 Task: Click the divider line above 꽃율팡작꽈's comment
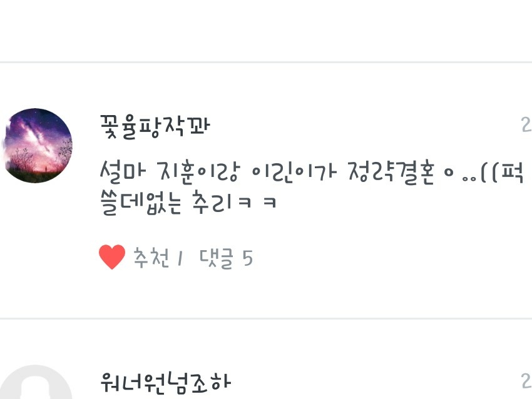[x=266, y=62]
